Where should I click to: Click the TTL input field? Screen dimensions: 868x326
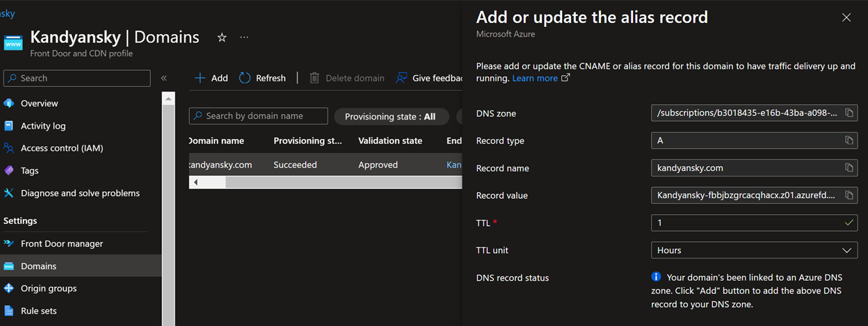755,222
